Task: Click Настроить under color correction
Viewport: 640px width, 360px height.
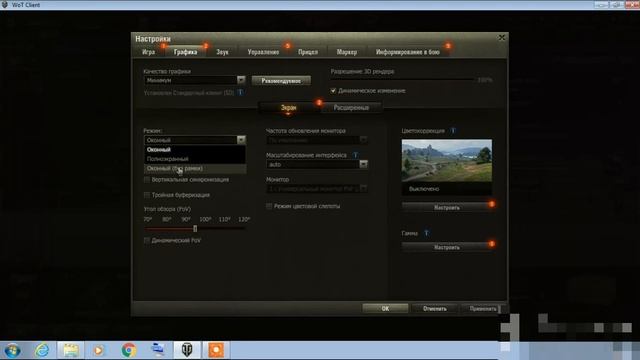Action: pos(447,207)
